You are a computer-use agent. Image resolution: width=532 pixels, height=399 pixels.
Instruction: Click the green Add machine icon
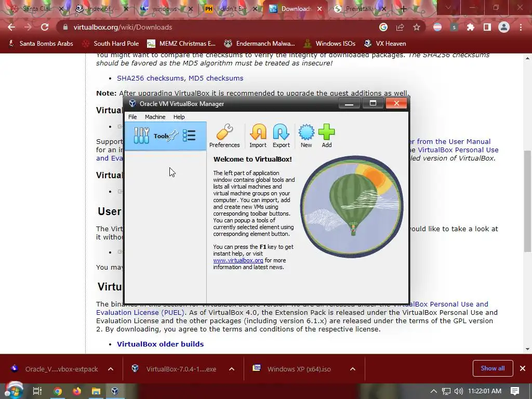point(327,136)
